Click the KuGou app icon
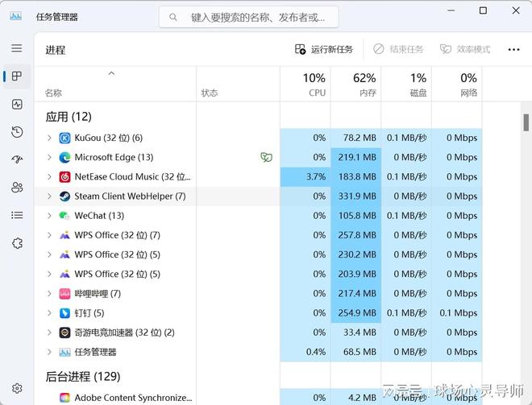Screen dimensions: 532x405 click(x=64, y=138)
